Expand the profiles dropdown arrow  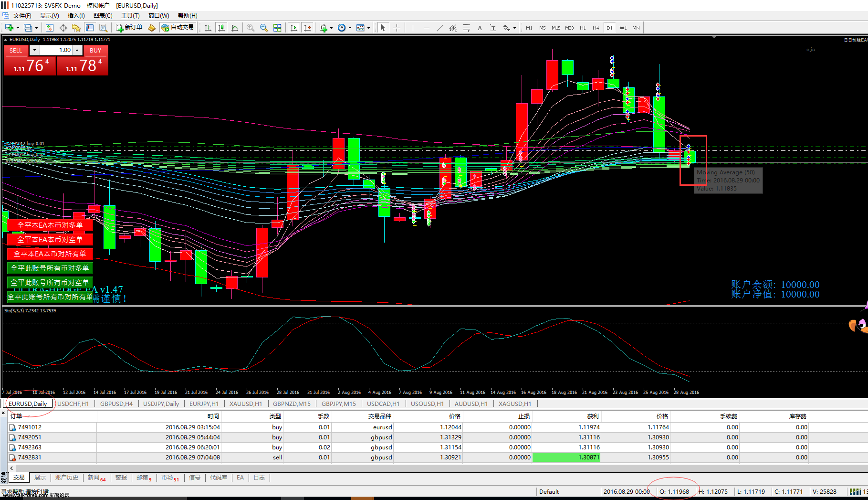[x=36, y=28]
